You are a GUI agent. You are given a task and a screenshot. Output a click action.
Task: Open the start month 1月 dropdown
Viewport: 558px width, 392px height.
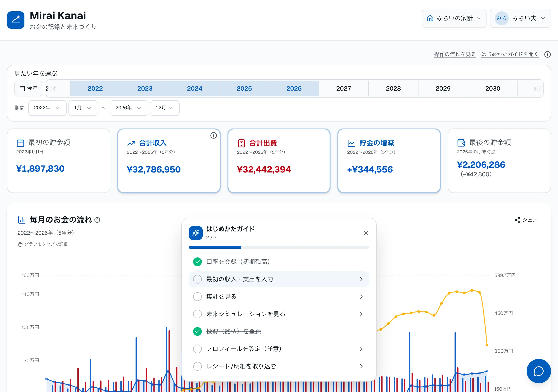coord(83,108)
